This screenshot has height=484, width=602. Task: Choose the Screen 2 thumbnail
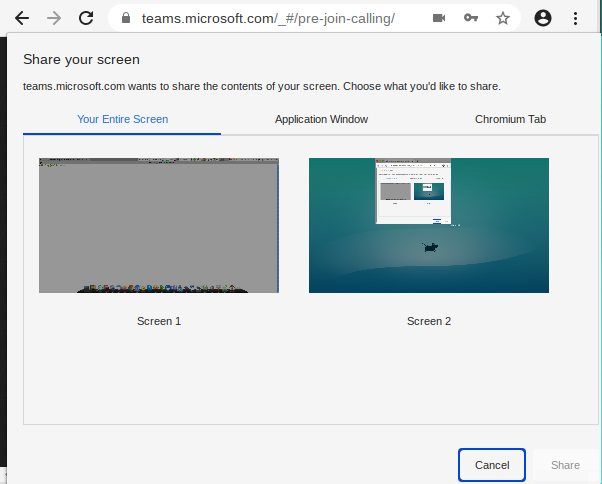coord(429,225)
